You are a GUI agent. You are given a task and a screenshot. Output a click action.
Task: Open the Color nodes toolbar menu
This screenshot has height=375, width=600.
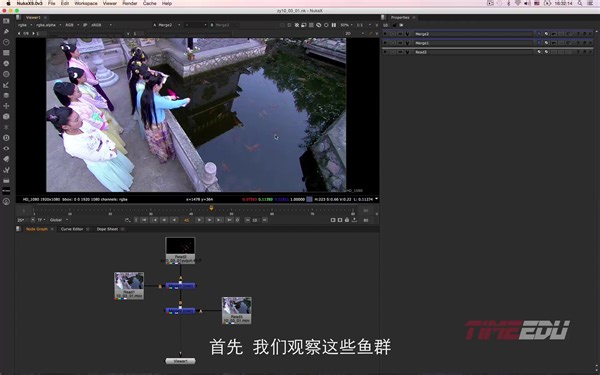[6, 64]
